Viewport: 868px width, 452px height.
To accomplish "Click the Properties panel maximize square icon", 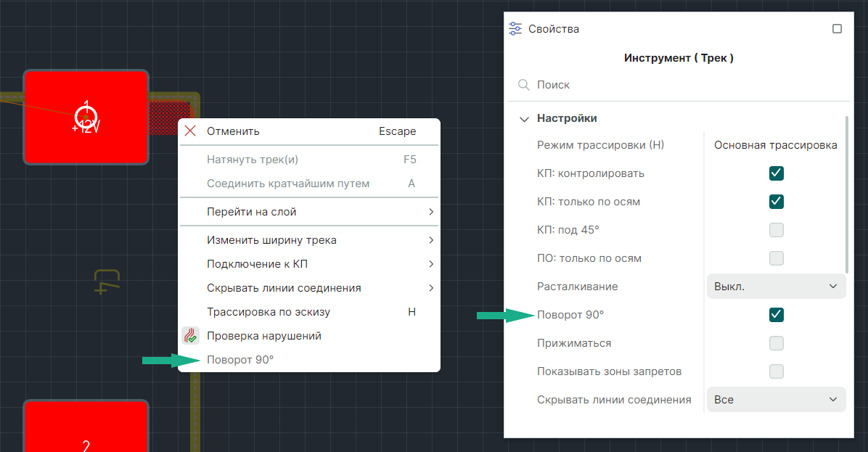I will click(837, 29).
